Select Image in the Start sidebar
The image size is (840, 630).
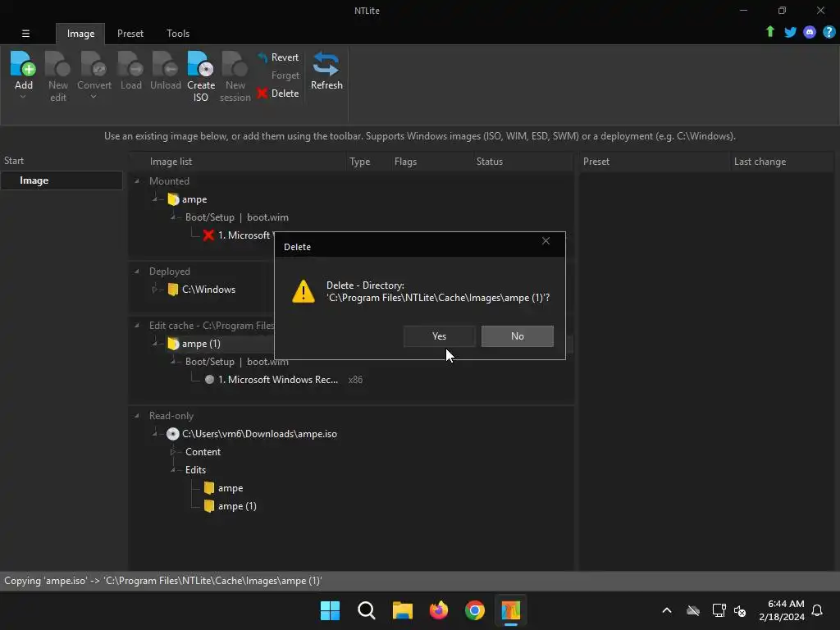click(61, 180)
